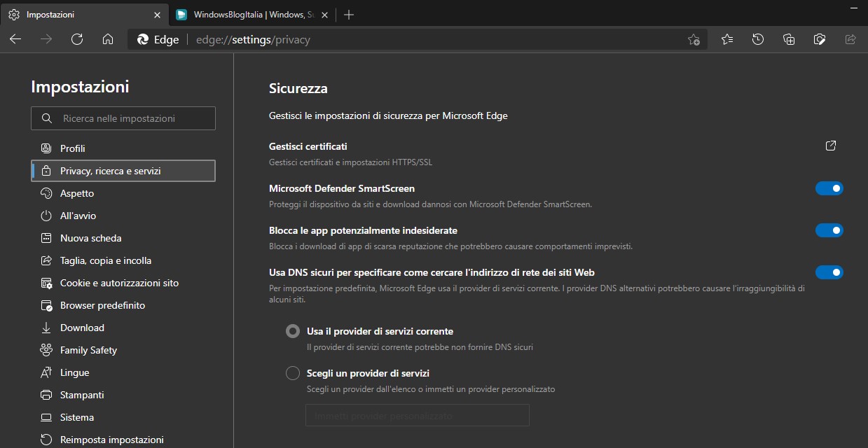The image size is (868, 448).
Task: Click the magnifier icon in settings search
Action: [47, 118]
